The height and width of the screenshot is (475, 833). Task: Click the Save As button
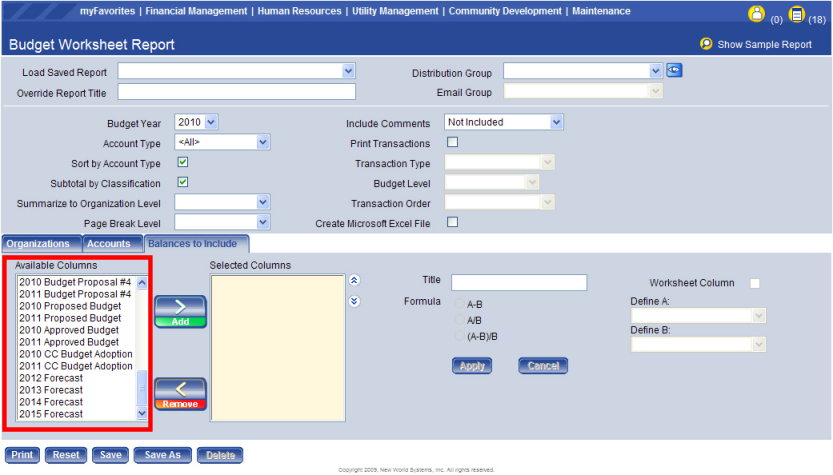[162, 455]
